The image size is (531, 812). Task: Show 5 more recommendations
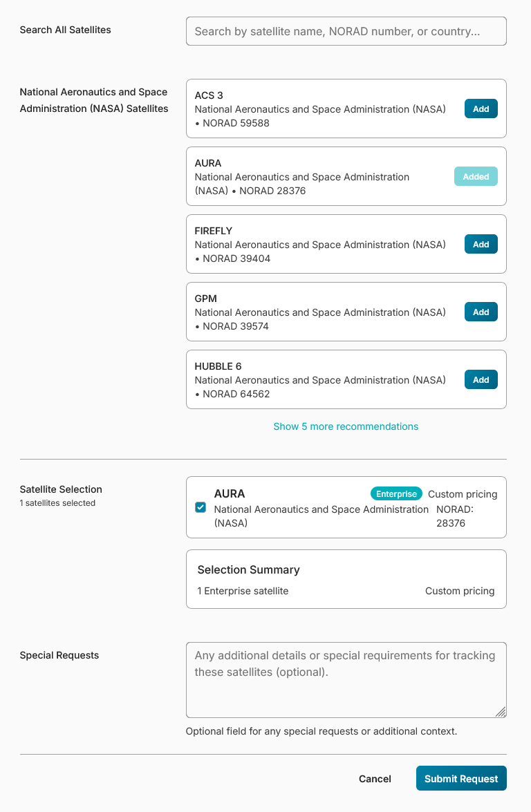coord(346,426)
